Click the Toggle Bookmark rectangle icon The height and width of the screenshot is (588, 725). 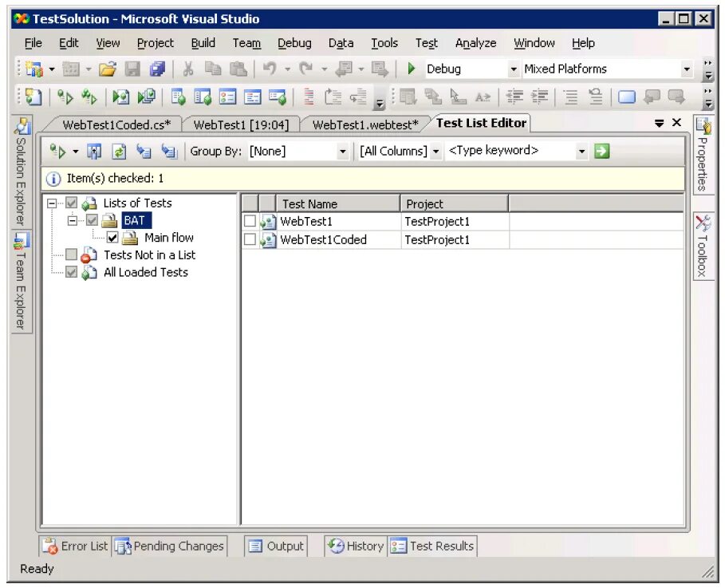[627, 97]
